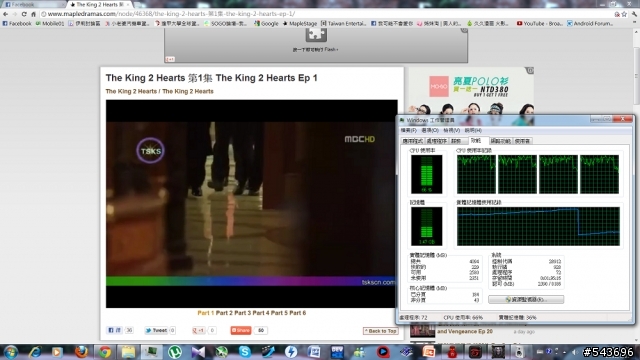Viewport: 640px width, 360px height.
Task: Switch to the Facebook browser tab
Action: coord(33,4)
